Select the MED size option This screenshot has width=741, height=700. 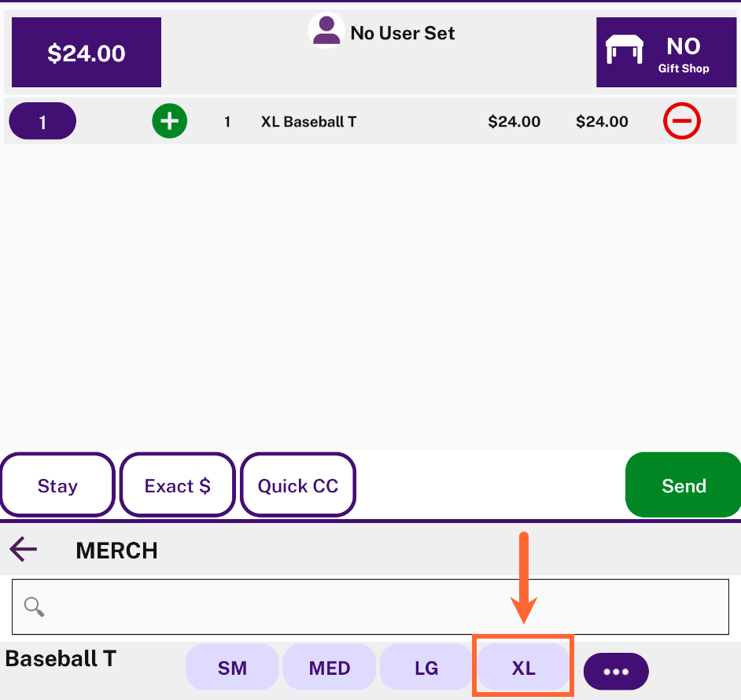(x=330, y=667)
